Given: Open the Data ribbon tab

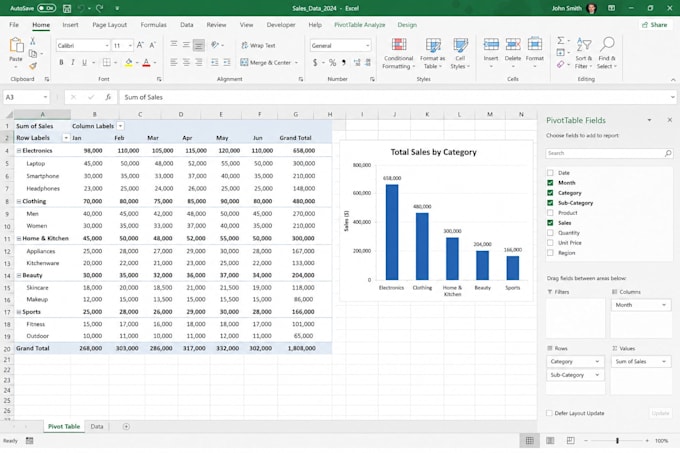Looking at the screenshot, I should [x=186, y=25].
